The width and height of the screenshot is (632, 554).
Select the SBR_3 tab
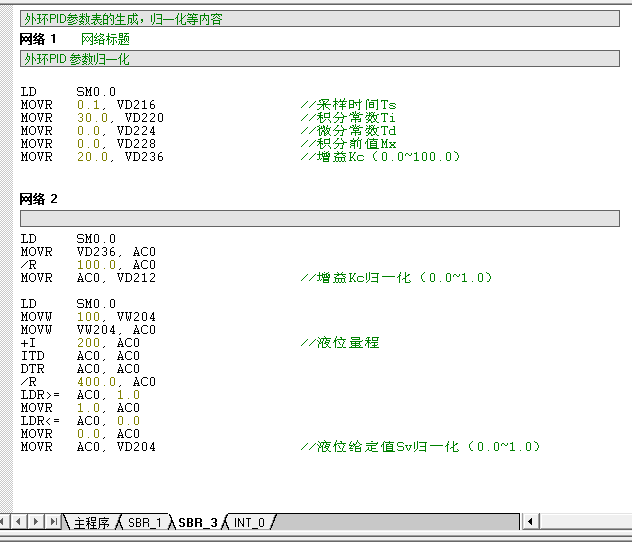(198, 523)
